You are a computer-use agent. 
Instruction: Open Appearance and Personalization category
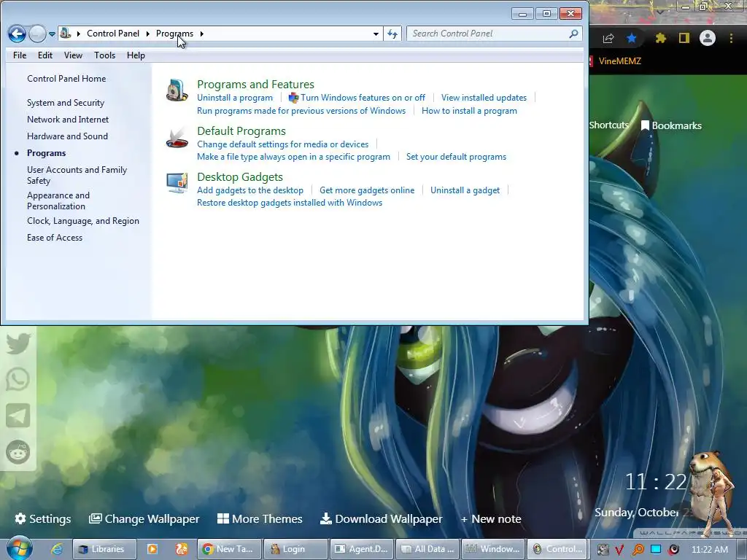coord(58,201)
